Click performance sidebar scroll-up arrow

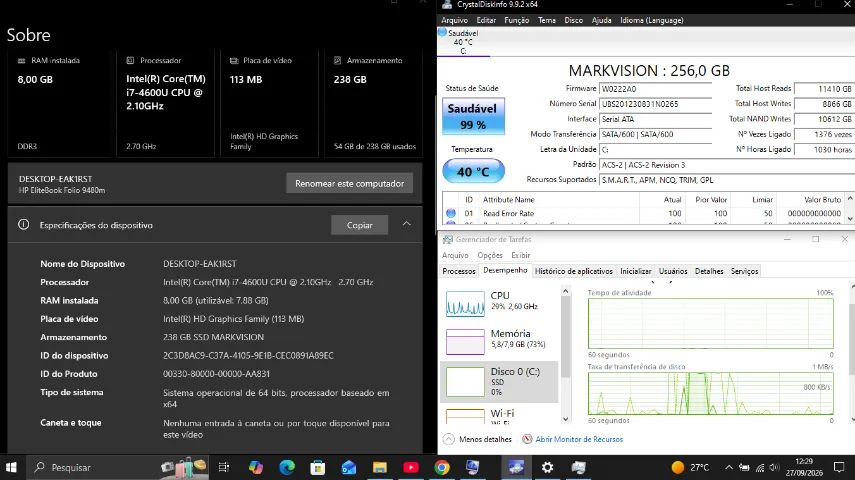[x=565, y=291]
